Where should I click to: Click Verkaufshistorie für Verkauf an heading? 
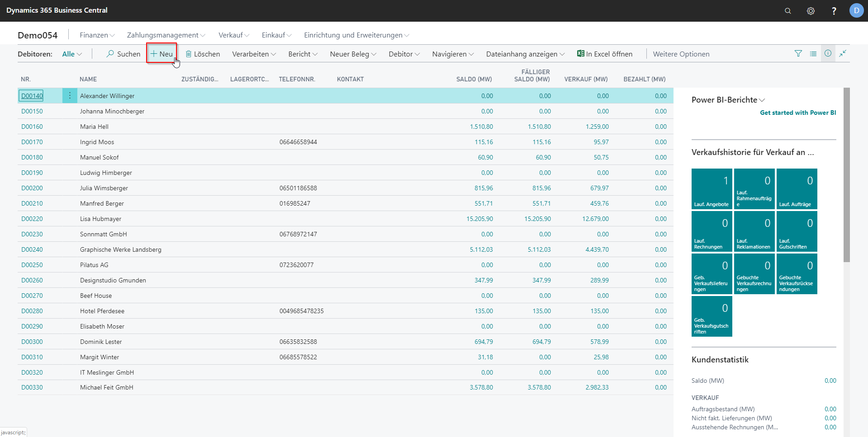[x=753, y=152]
